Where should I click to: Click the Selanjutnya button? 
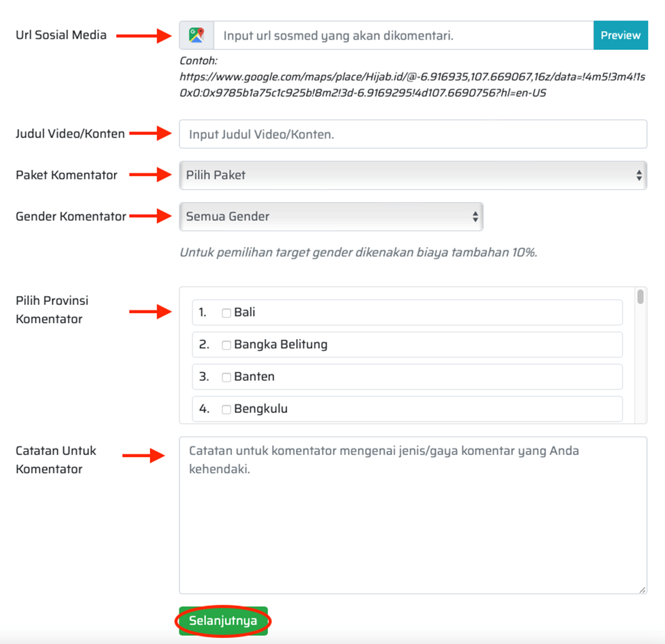pos(223,621)
